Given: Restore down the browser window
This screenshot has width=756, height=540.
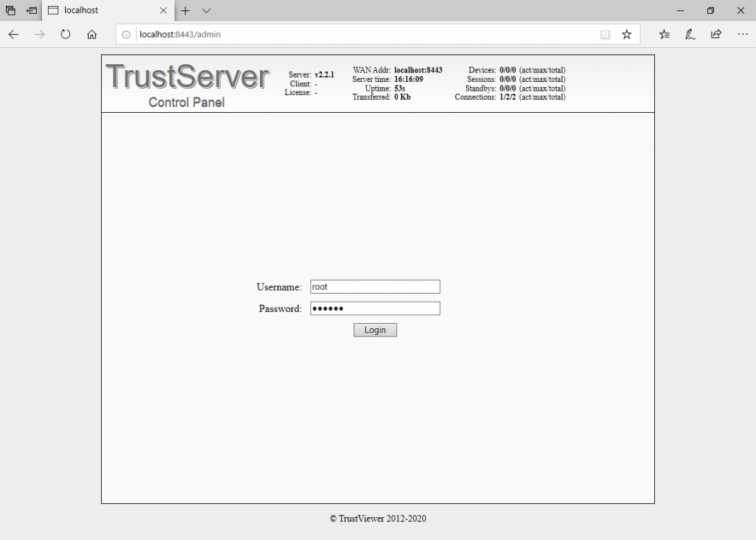Looking at the screenshot, I should [x=710, y=10].
